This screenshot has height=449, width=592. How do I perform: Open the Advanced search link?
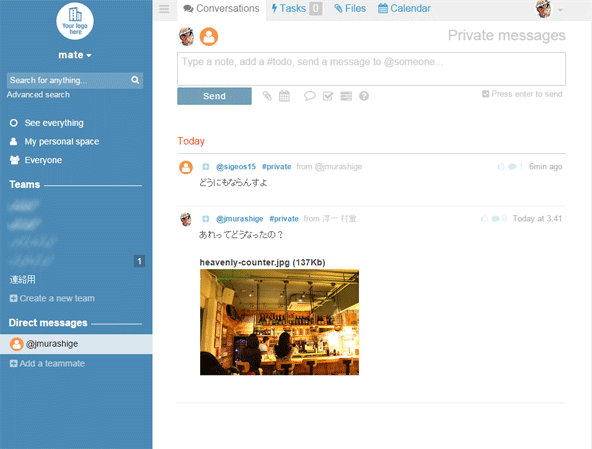coord(38,94)
